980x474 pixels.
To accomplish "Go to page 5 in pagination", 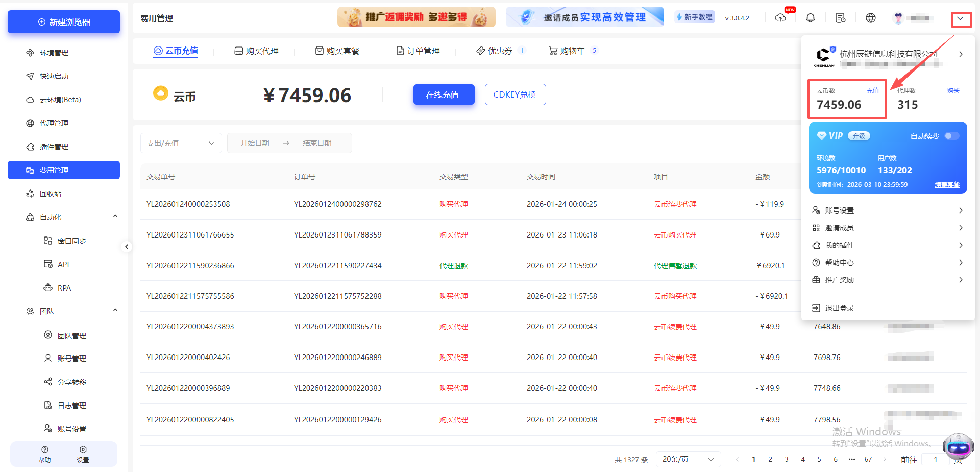I will click(x=819, y=459).
